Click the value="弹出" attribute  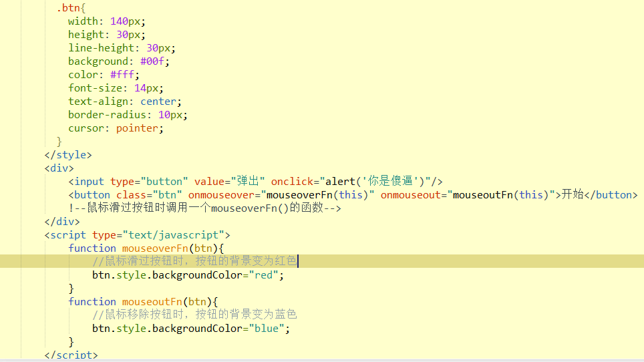230,181
